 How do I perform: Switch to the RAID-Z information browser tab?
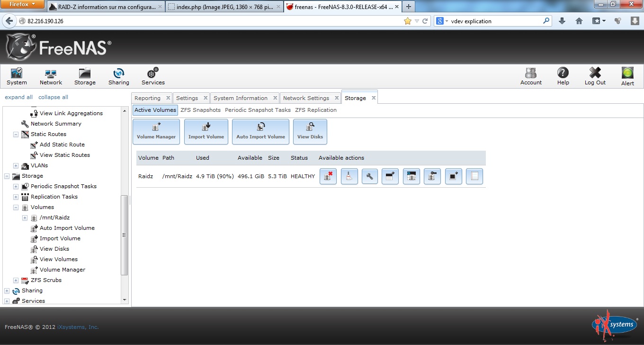(x=107, y=7)
